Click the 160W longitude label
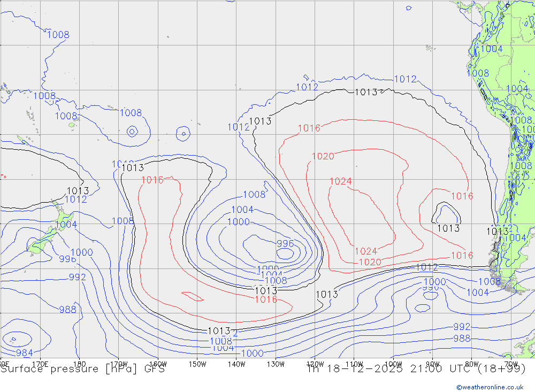Screen dimensions: 535x392 click(x=158, y=364)
